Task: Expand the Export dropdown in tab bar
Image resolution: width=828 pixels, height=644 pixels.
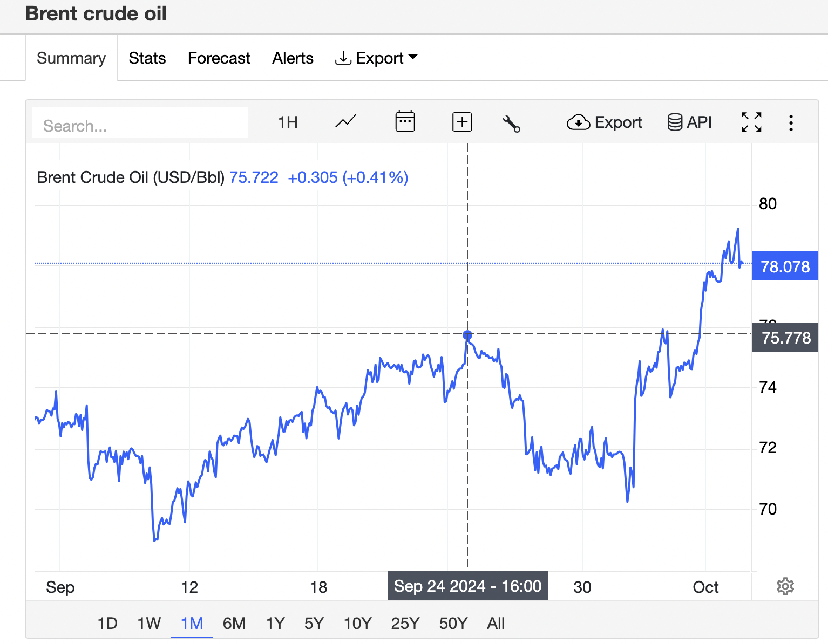Action: click(x=376, y=58)
